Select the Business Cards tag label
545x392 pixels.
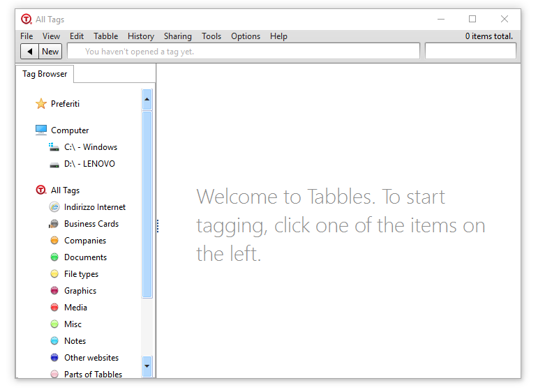click(91, 223)
